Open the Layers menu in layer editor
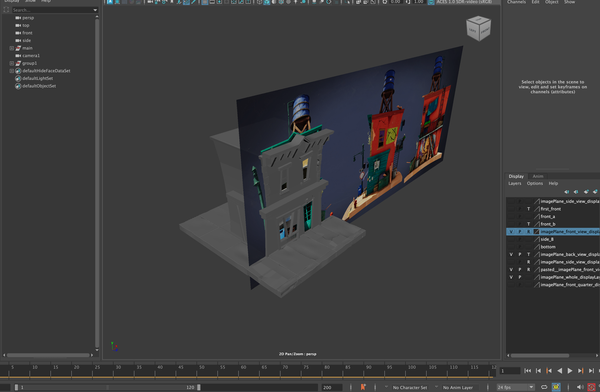Image resolution: width=600 pixels, height=392 pixels. coord(515,183)
